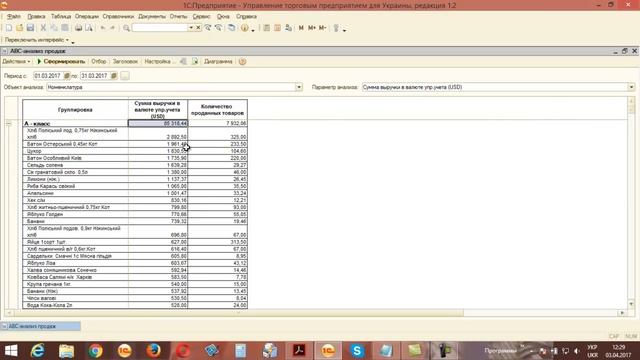The image size is (640, 360).
Task: Open the Windows Start button
Action: click(11, 351)
